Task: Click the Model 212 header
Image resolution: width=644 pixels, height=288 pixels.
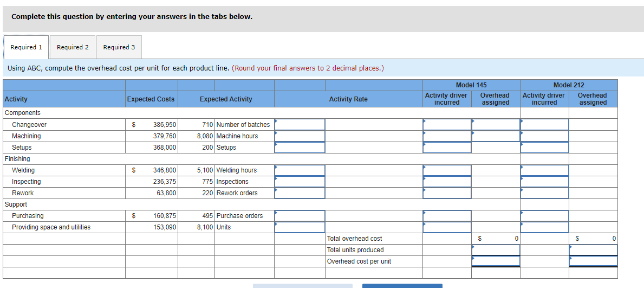Action: [x=569, y=85]
